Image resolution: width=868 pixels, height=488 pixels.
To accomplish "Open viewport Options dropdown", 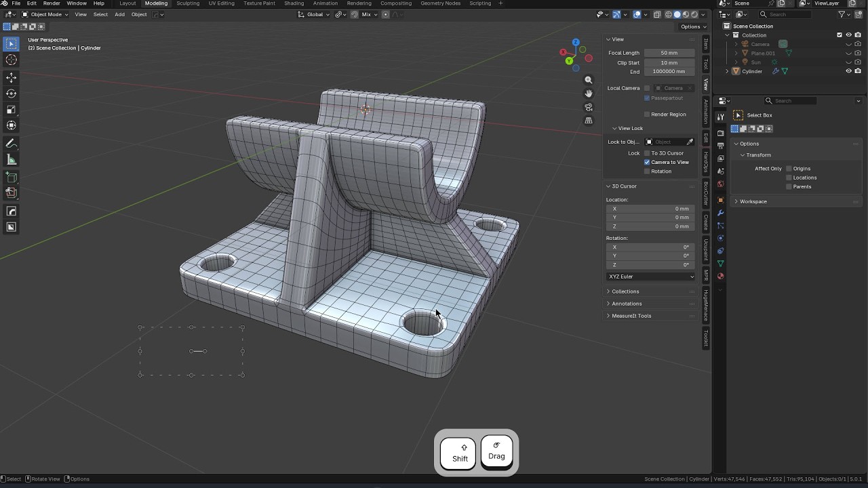I will (693, 26).
